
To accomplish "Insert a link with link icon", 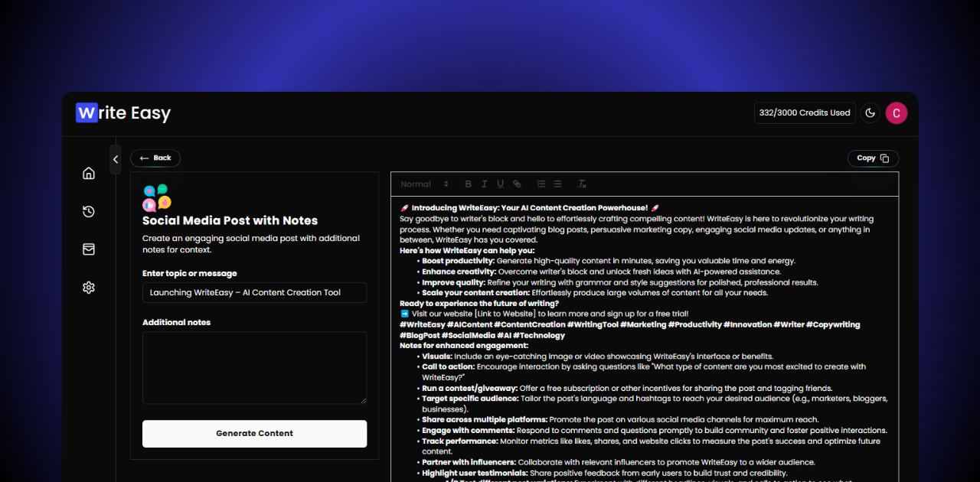I will [x=517, y=184].
